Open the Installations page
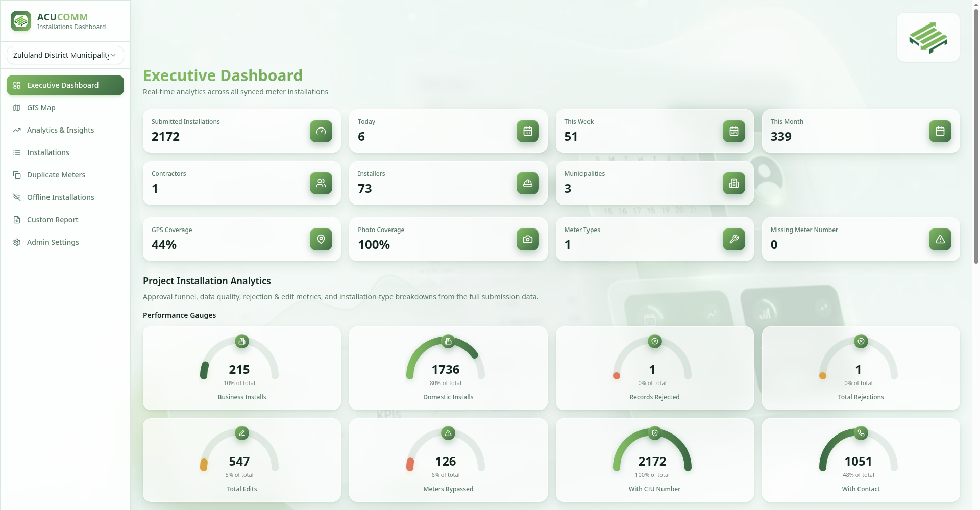The height and width of the screenshot is (510, 980). click(65, 152)
